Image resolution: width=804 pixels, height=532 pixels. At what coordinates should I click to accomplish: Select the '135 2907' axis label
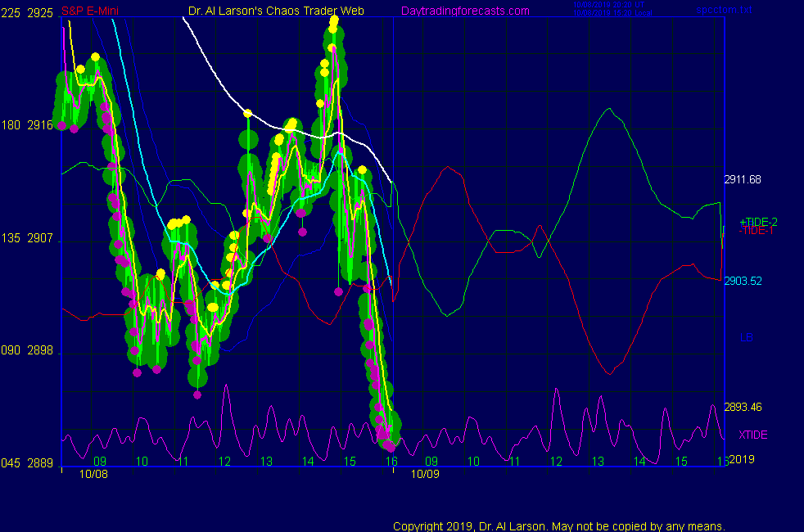(27, 238)
